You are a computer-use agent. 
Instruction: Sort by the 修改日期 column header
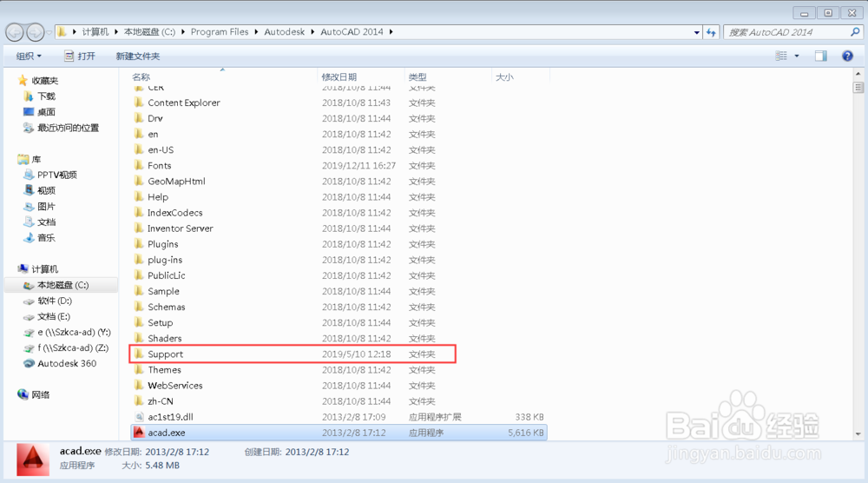pos(339,77)
